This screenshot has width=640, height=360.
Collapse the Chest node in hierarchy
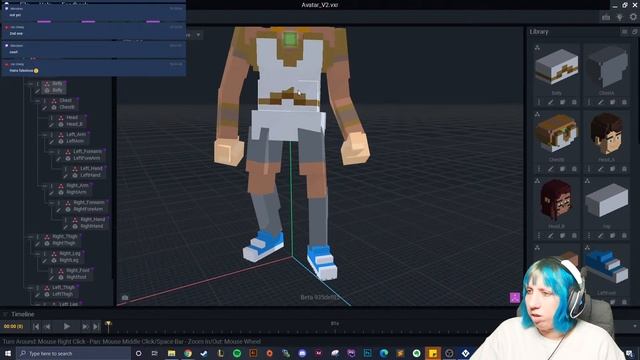tap(38, 100)
